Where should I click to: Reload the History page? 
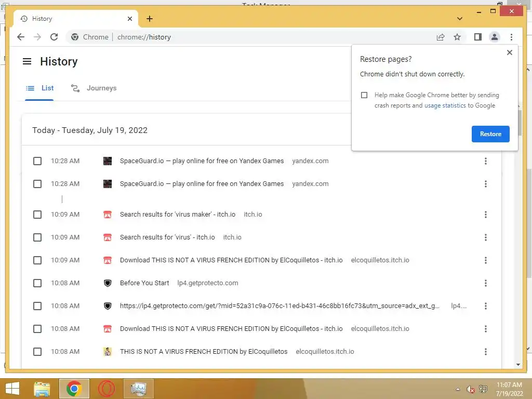(x=54, y=37)
